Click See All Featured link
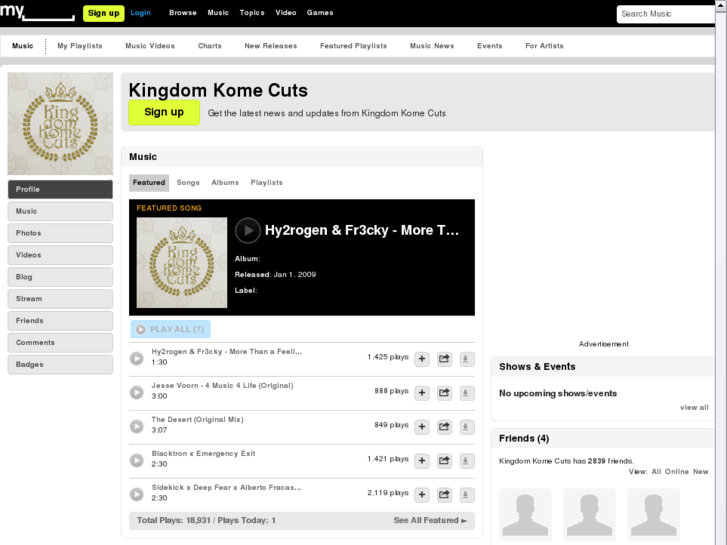 (x=430, y=520)
